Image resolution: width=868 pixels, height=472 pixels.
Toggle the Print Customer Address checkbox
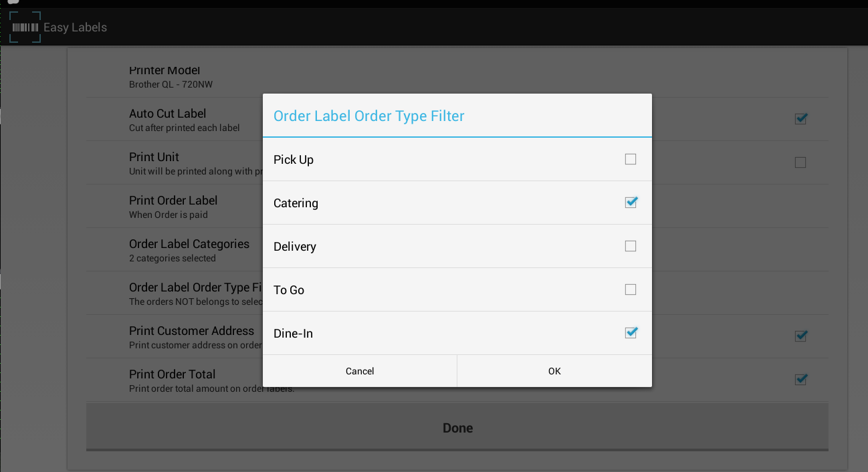click(800, 336)
